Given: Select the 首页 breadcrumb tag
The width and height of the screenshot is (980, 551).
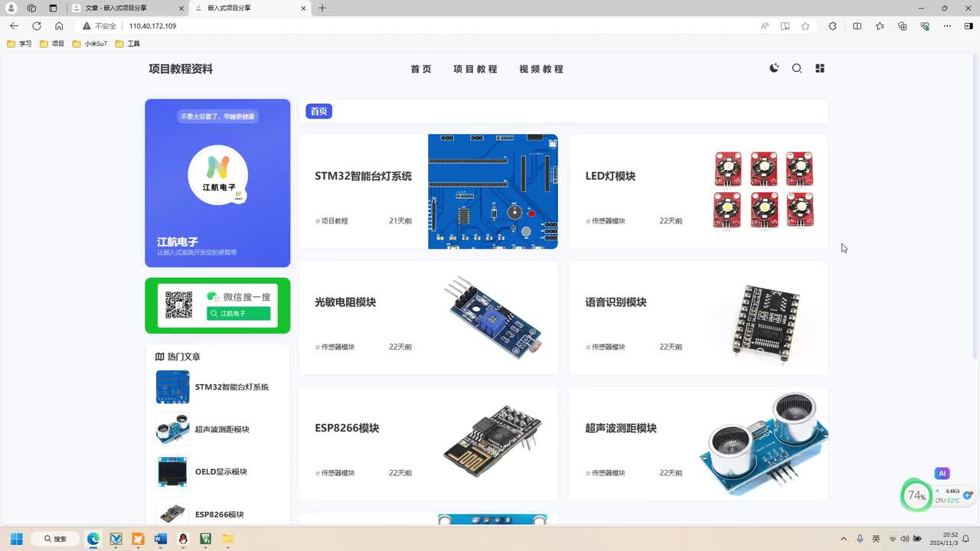Looking at the screenshot, I should coord(319,111).
